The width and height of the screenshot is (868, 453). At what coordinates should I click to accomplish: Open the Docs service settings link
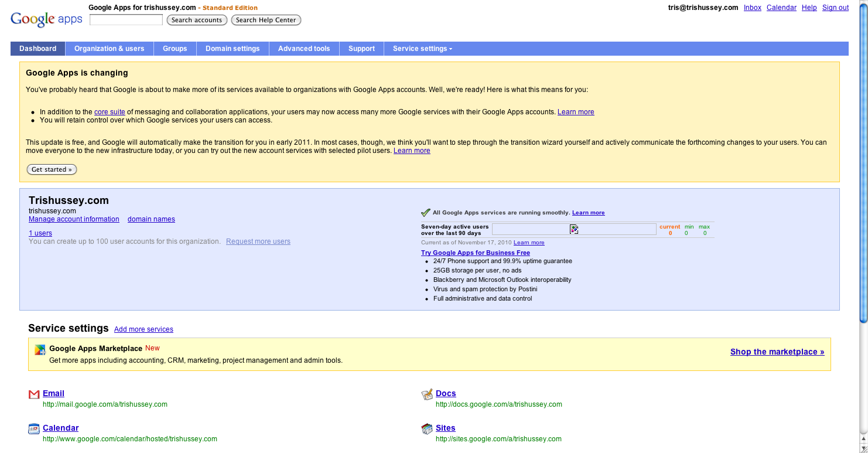coord(446,393)
